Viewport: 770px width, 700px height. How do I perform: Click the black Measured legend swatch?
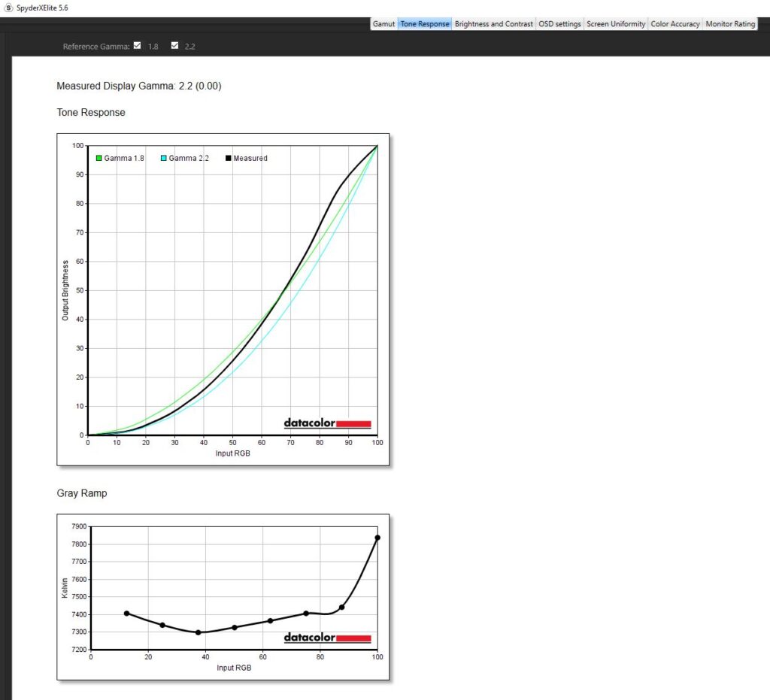228,159
